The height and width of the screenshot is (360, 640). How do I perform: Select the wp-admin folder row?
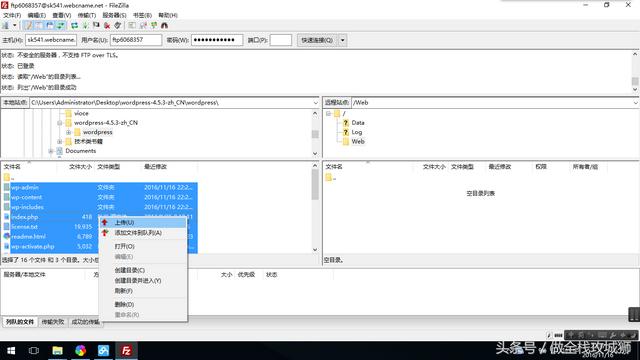click(x=100, y=187)
